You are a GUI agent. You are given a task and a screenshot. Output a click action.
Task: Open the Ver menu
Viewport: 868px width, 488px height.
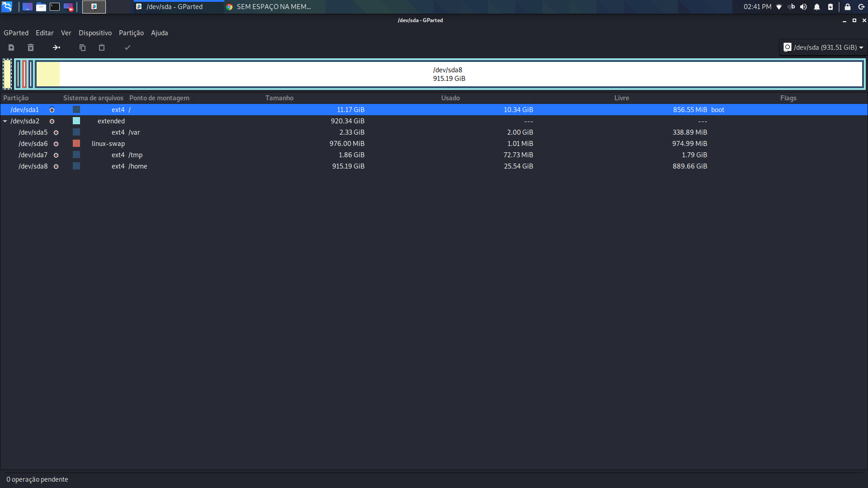(66, 33)
